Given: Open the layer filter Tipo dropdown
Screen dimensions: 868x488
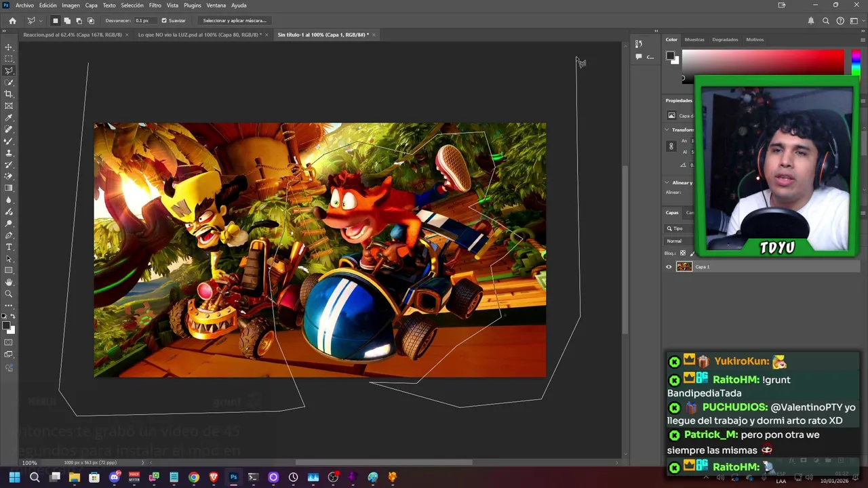Looking at the screenshot, I should [679, 228].
